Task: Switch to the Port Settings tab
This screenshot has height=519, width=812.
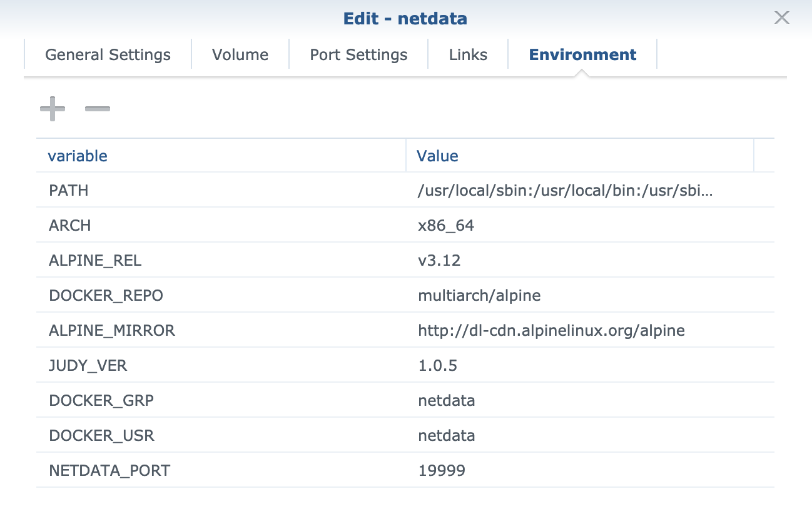Action: (357, 54)
